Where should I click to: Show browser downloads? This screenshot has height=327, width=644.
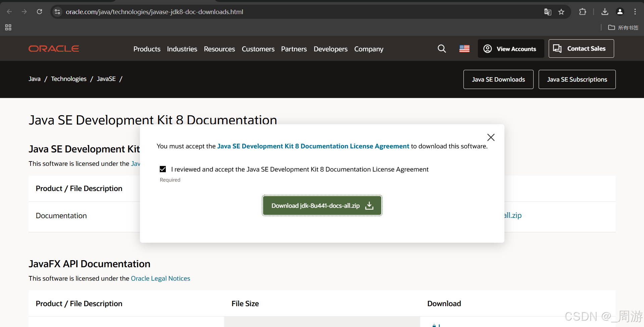point(605,12)
